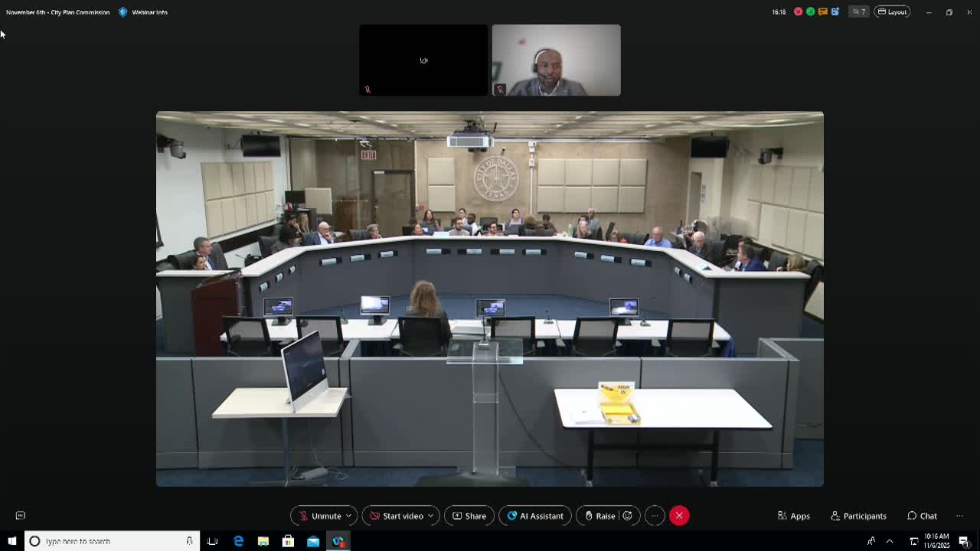
Task: Click Windows Start button
Action: (12, 541)
